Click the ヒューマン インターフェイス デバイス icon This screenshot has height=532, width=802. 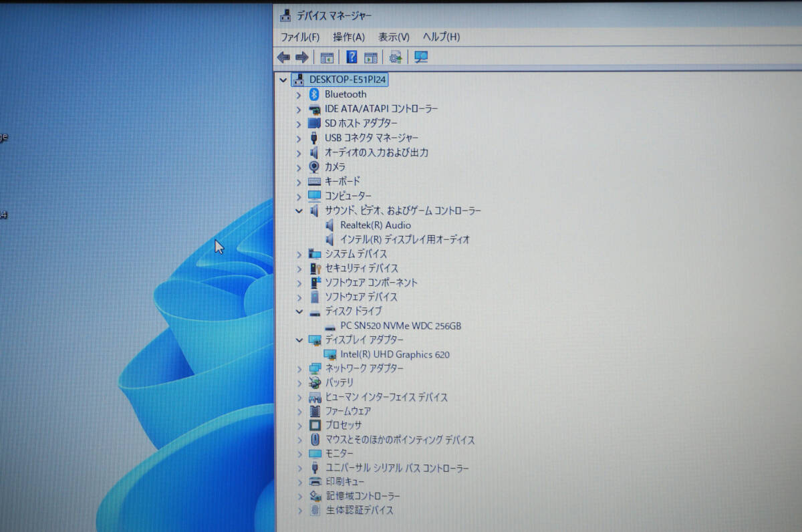(315, 397)
